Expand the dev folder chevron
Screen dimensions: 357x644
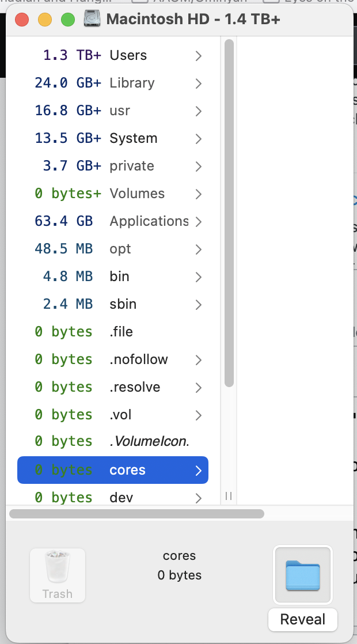point(199,498)
